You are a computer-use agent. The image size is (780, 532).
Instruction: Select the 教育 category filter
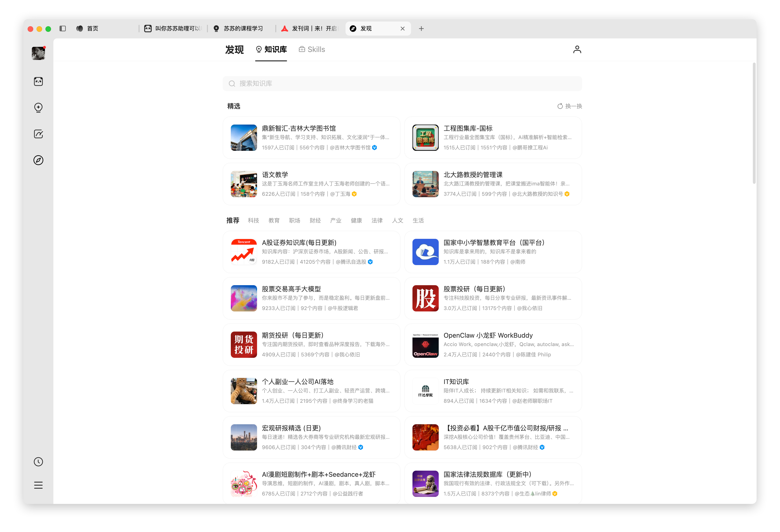click(x=274, y=220)
